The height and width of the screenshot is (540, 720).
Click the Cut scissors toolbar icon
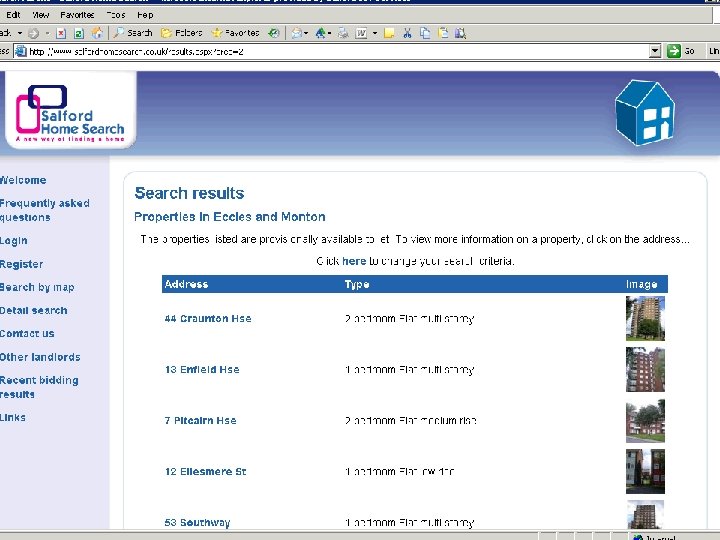pos(407,33)
